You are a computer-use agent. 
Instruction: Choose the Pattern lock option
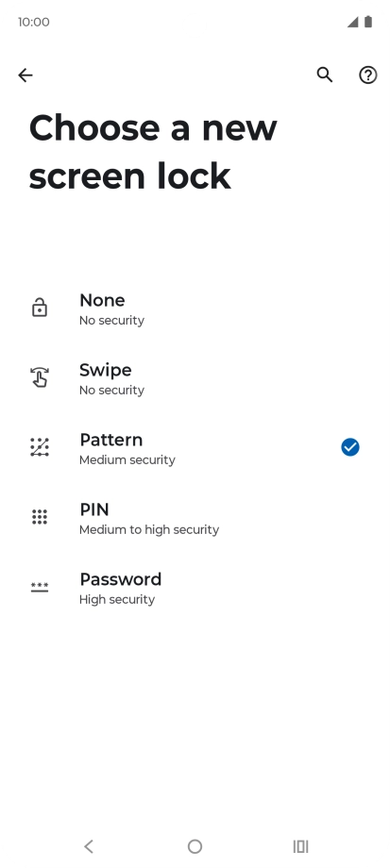[x=195, y=447]
